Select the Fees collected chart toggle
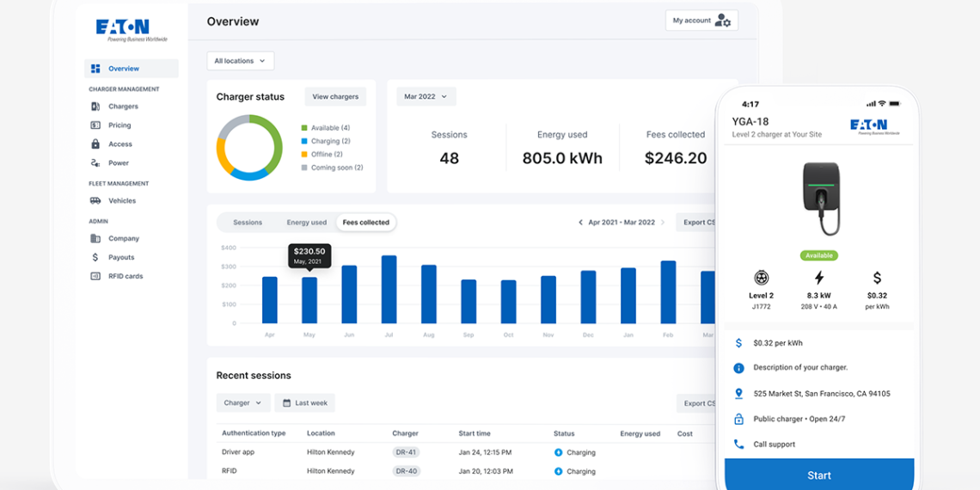The height and width of the screenshot is (490, 980). 366,223
